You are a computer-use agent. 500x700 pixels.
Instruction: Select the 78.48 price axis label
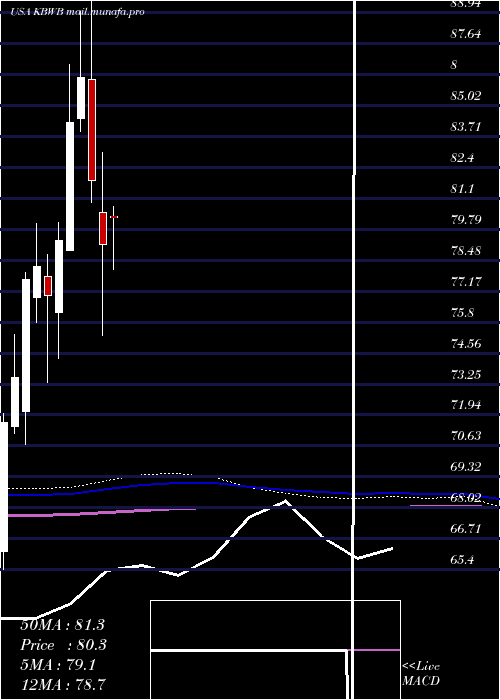[466, 250]
